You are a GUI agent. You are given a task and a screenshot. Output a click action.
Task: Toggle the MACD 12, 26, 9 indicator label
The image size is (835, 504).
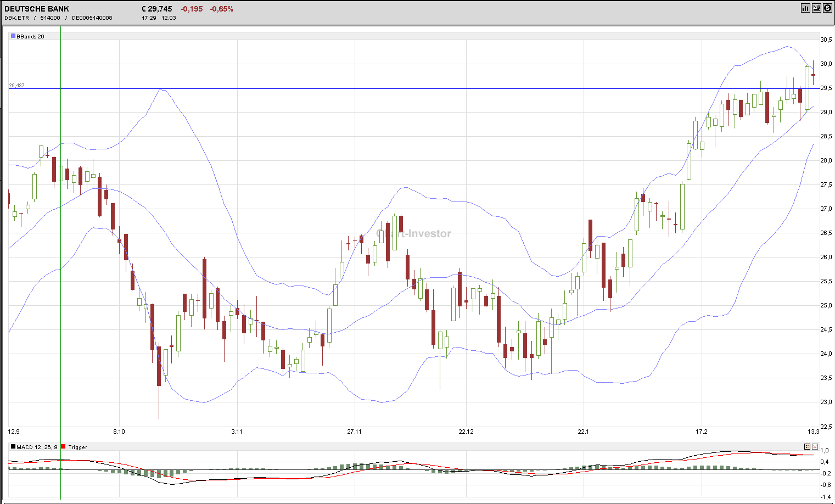tap(36, 447)
